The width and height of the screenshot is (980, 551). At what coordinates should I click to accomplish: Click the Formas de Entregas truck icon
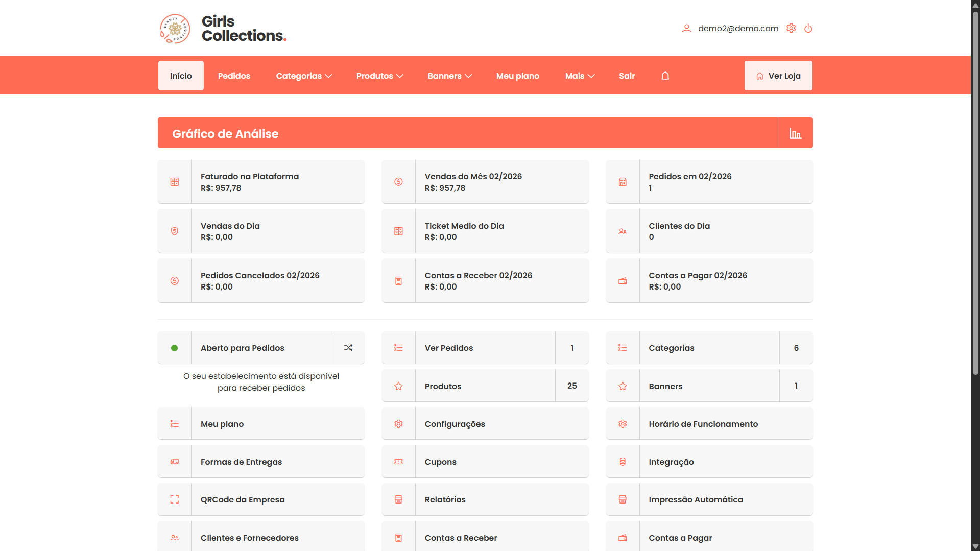[174, 462]
